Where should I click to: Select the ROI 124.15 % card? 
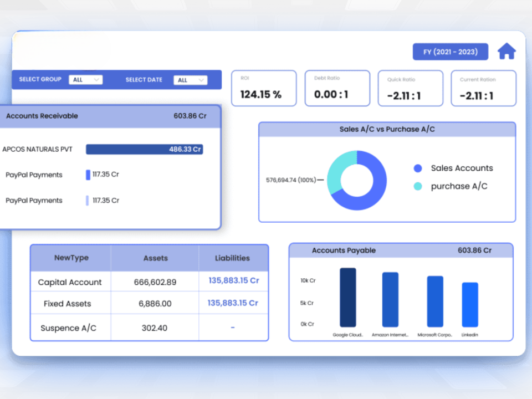264,88
